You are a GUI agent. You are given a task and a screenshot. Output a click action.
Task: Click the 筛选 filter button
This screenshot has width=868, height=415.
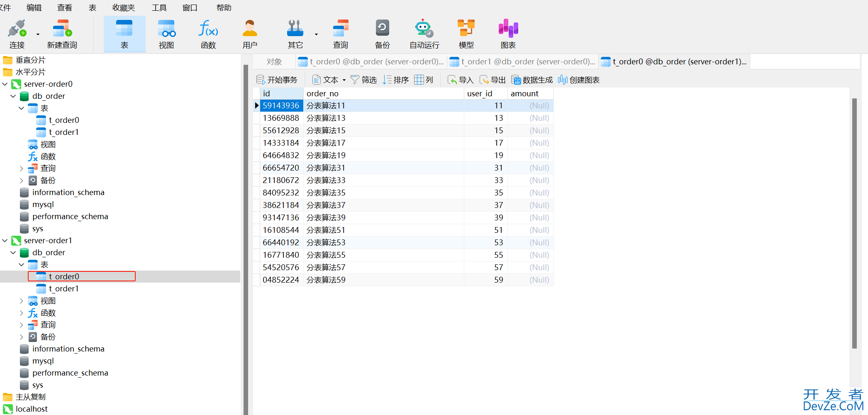click(364, 80)
